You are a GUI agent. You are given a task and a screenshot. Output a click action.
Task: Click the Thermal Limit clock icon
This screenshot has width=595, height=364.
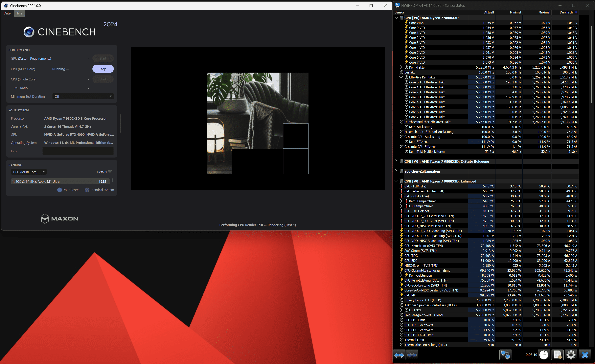click(x=401, y=340)
